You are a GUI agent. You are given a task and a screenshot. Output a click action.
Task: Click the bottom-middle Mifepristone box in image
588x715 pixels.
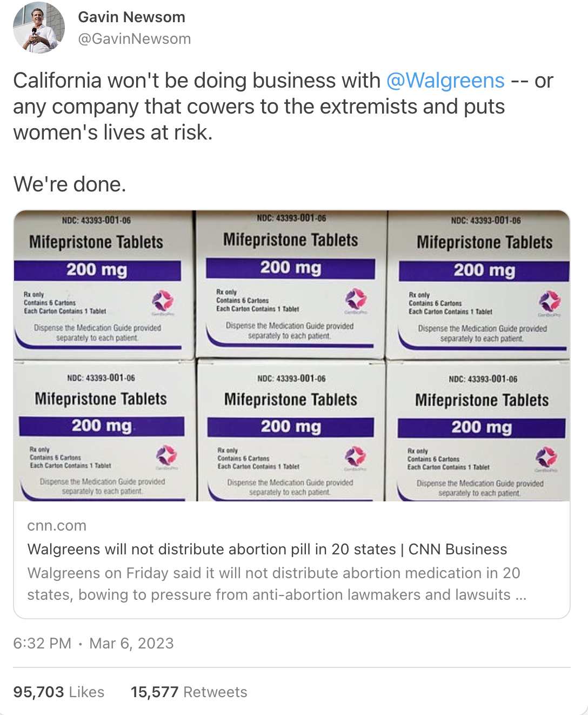291,432
